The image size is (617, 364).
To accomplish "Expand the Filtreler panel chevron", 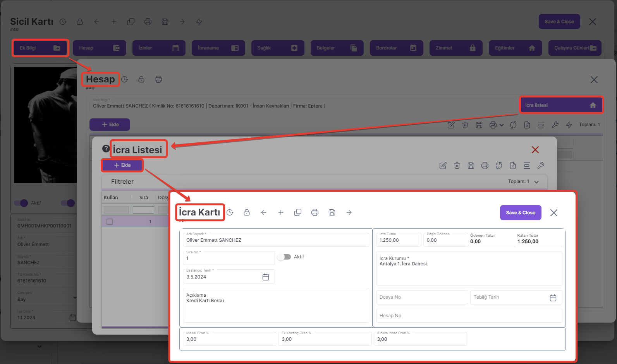I will pyautogui.click(x=536, y=182).
